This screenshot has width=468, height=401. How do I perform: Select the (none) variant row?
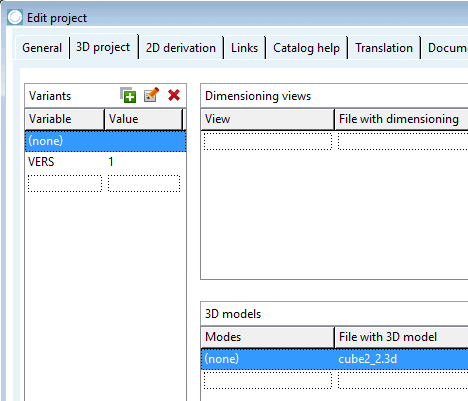pos(105,141)
